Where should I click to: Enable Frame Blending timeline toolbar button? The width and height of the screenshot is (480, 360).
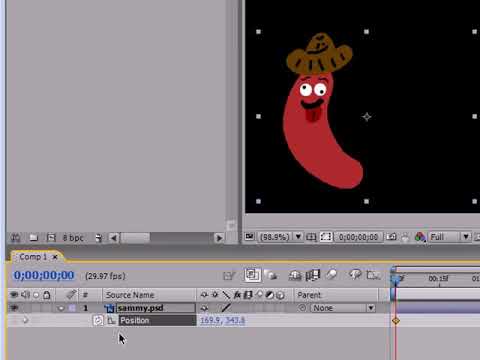(x=313, y=275)
